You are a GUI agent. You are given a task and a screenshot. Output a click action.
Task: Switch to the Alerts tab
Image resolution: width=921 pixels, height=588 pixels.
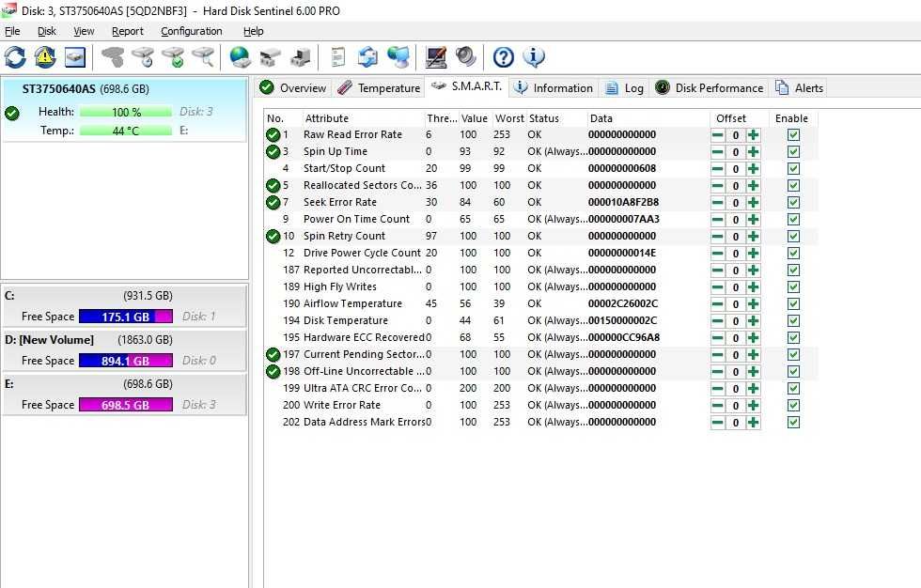point(800,88)
